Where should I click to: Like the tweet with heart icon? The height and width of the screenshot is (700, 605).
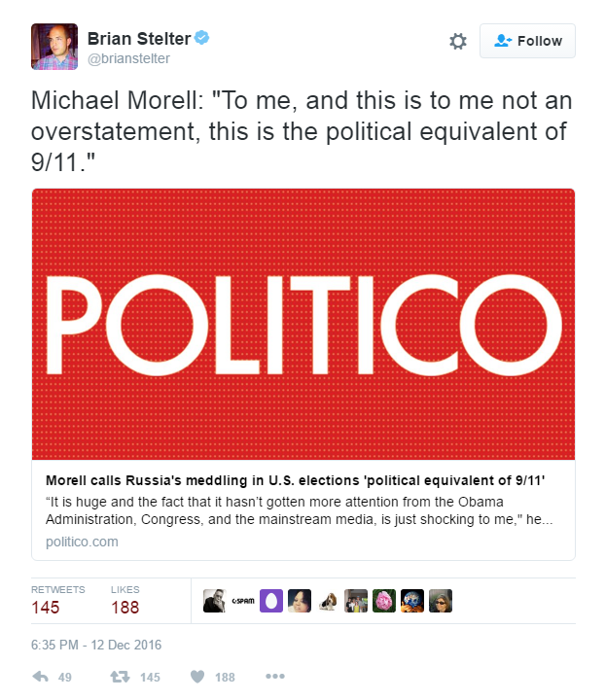click(x=197, y=677)
